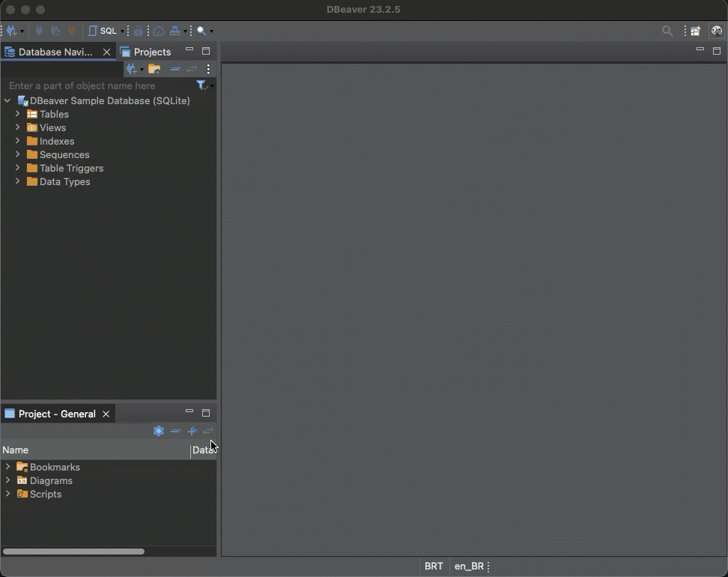Click the Name column header

(x=95, y=450)
